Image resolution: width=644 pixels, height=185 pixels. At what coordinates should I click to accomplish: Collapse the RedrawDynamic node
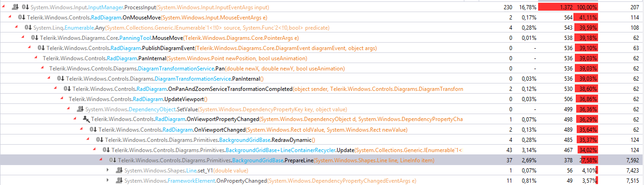pyautogui.click(x=88, y=139)
